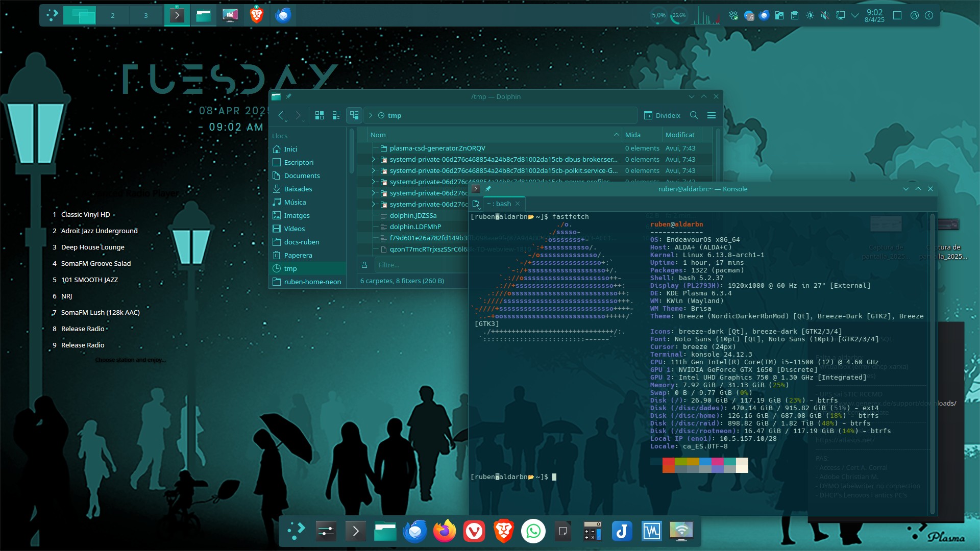Toggle the filter lock icon in Dolphin

364,265
